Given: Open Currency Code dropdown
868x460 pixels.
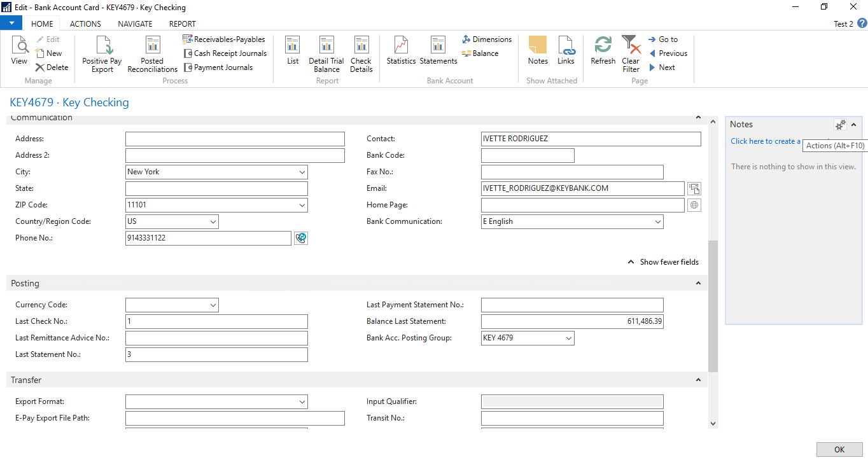Looking at the screenshot, I should [x=213, y=305].
